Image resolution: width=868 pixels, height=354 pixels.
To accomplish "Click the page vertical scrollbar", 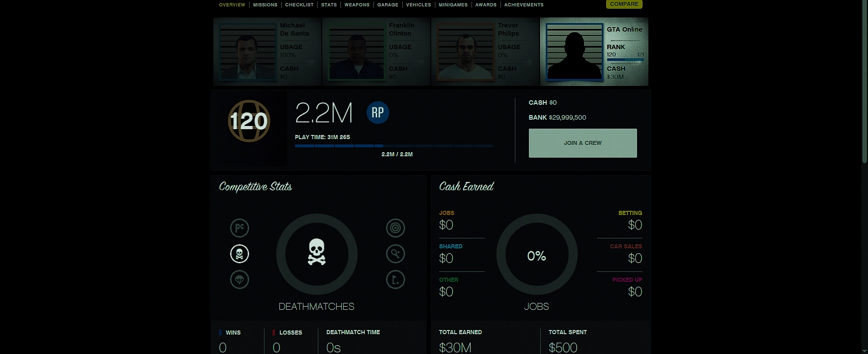I will tap(865, 81).
